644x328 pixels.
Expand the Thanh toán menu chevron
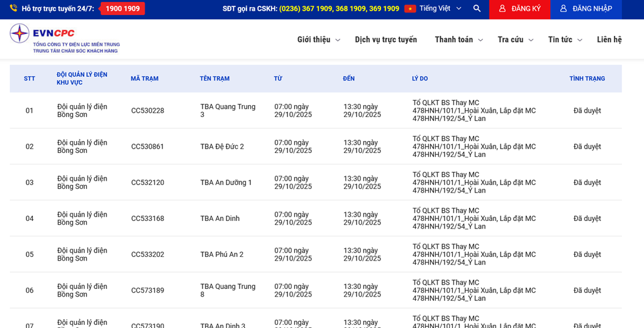480,40
